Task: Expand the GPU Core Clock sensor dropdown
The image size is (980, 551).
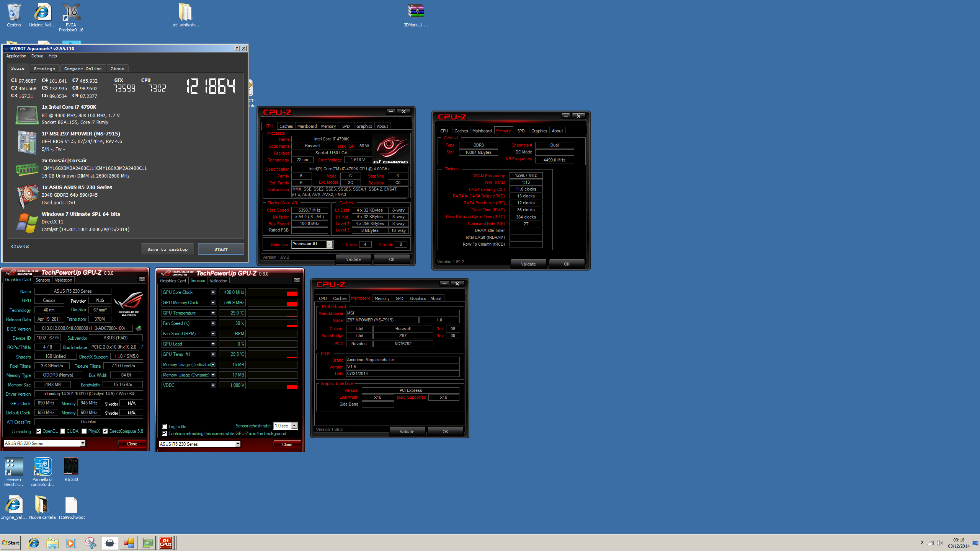Action: (x=213, y=292)
